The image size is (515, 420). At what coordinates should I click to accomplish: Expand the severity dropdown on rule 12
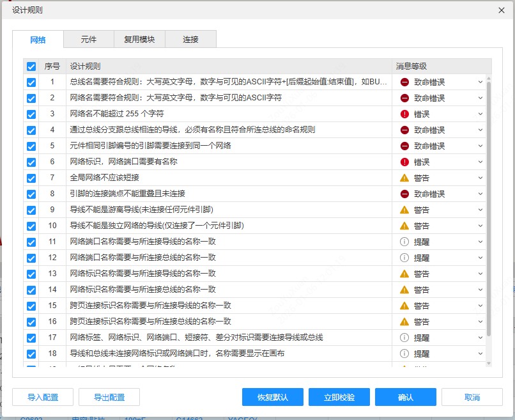[x=479, y=258]
